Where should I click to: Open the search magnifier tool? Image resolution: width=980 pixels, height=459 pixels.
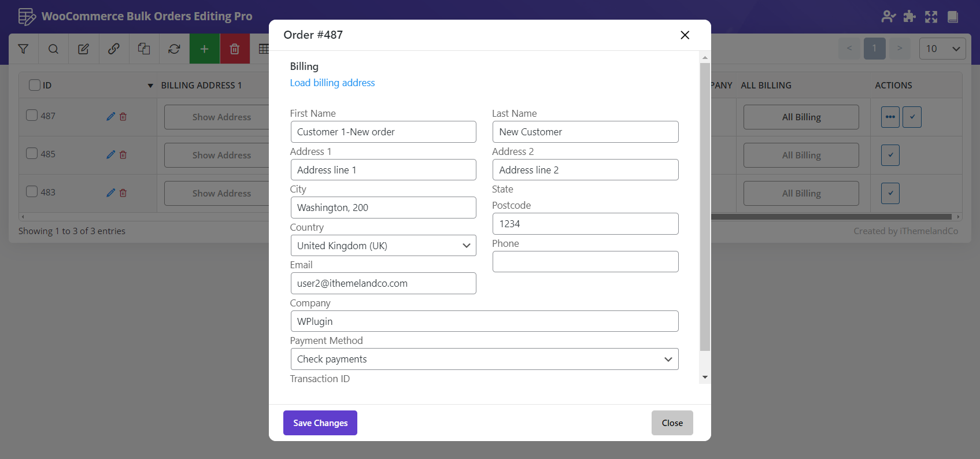[53, 49]
